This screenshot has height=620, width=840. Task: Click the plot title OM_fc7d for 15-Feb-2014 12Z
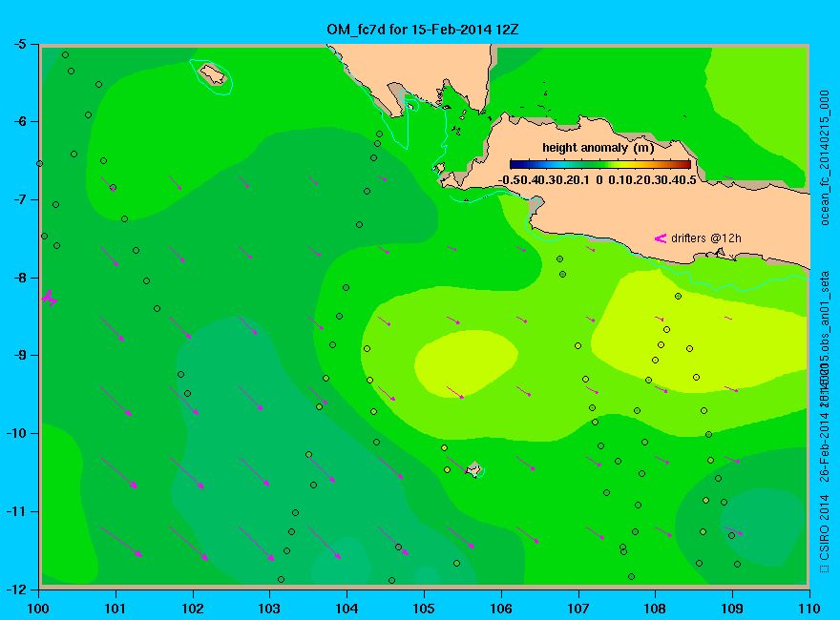coord(422,29)
